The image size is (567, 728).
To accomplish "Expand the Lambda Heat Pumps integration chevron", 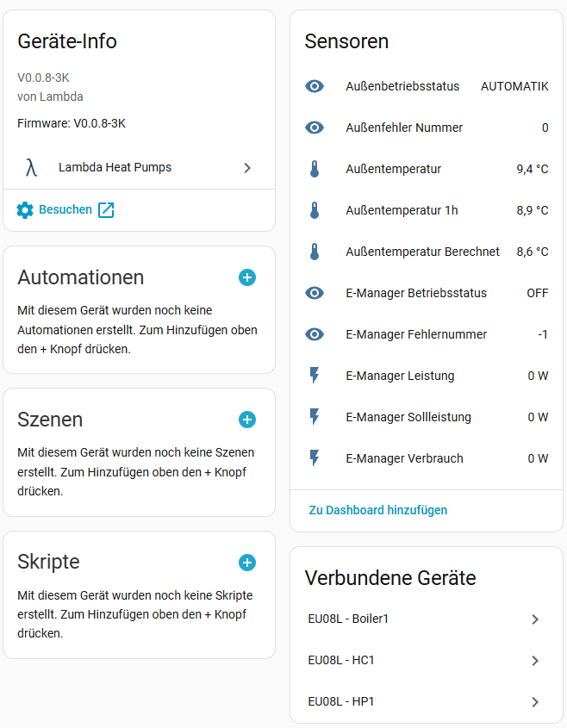I will (247, 168).
